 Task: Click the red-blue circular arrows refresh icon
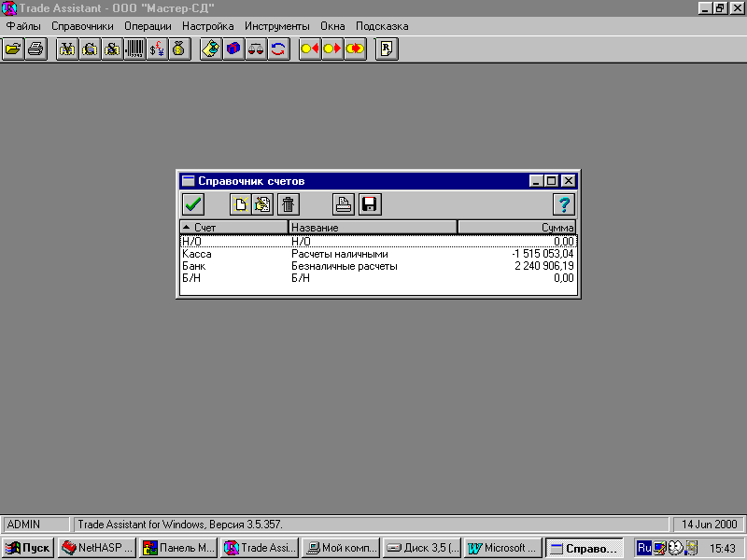click(x=278, y=49)
